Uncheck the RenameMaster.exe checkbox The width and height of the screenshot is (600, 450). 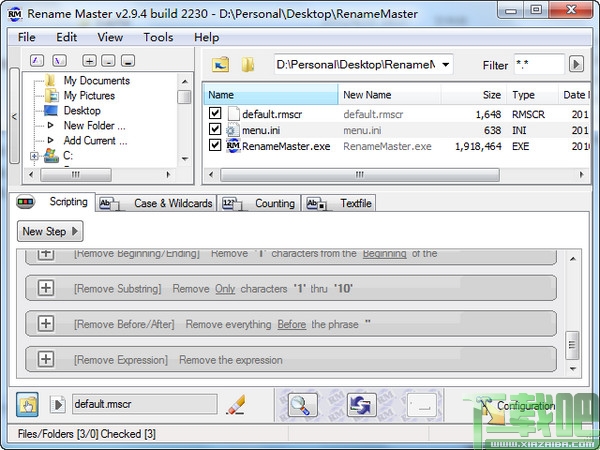point(215,145)
